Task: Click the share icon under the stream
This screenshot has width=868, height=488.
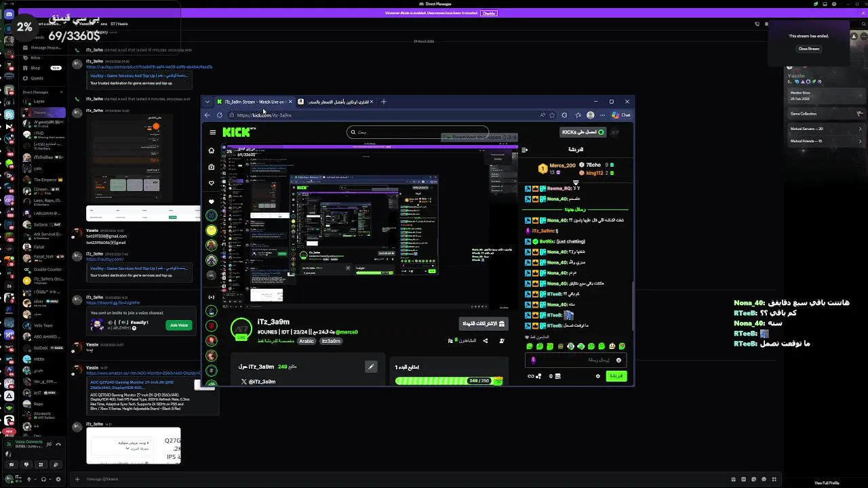Action: click(485, 341)
